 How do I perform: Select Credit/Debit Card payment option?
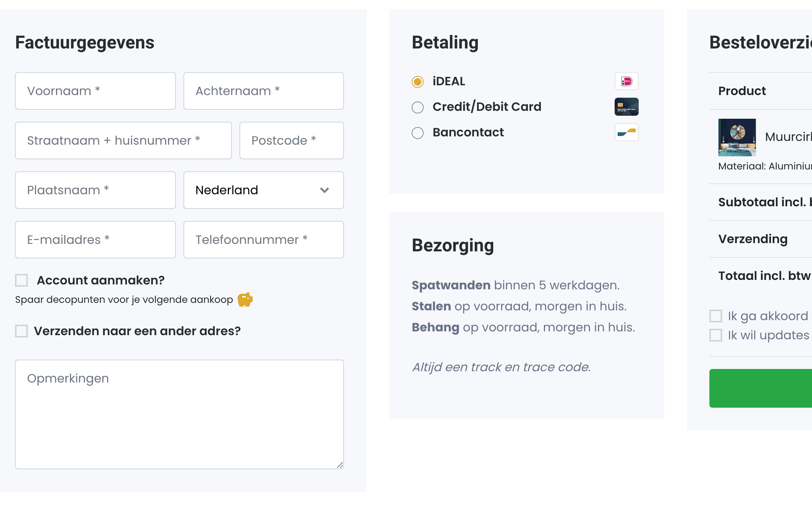418,107
